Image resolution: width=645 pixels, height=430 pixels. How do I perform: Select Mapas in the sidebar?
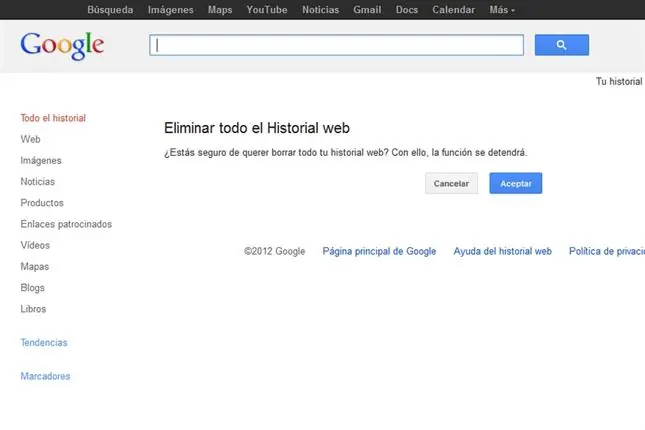coord(35,267)
